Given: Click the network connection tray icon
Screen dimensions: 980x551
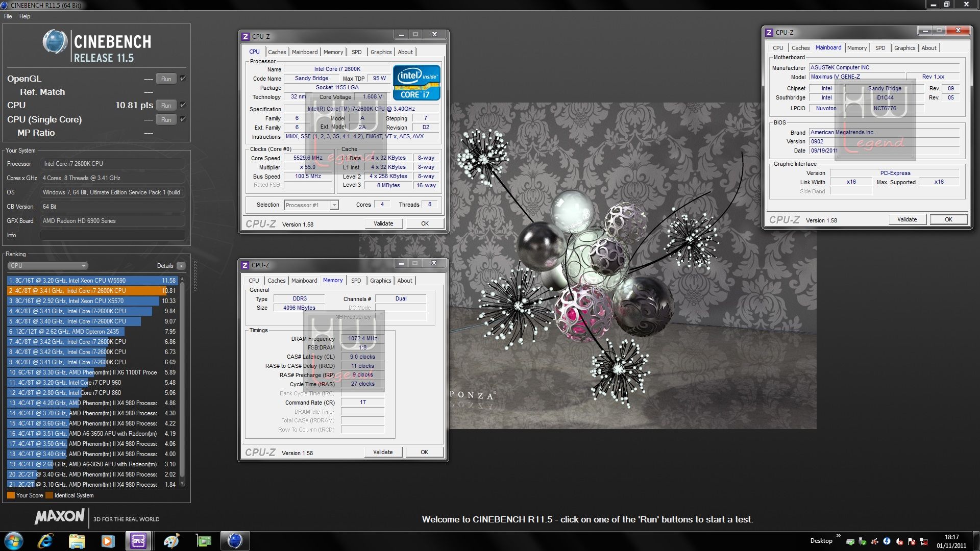Looking at the screenshot, I should 924,541.
